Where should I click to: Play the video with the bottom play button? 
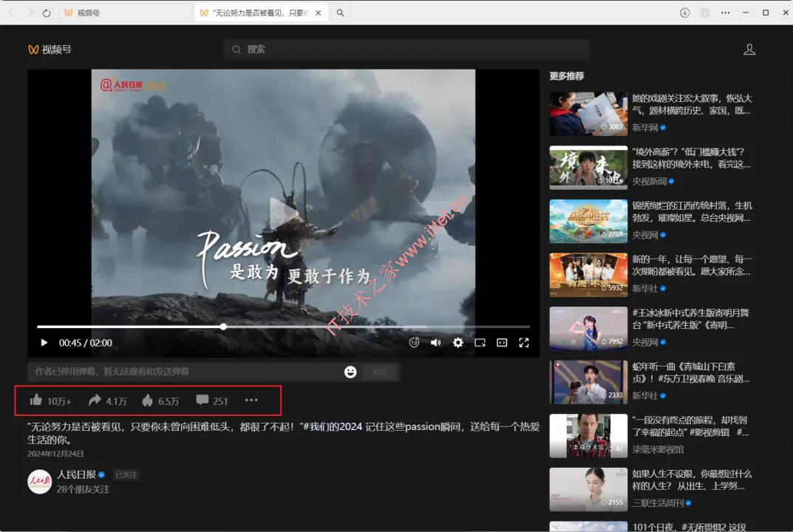pyautogui.click(x=44, y=343)
